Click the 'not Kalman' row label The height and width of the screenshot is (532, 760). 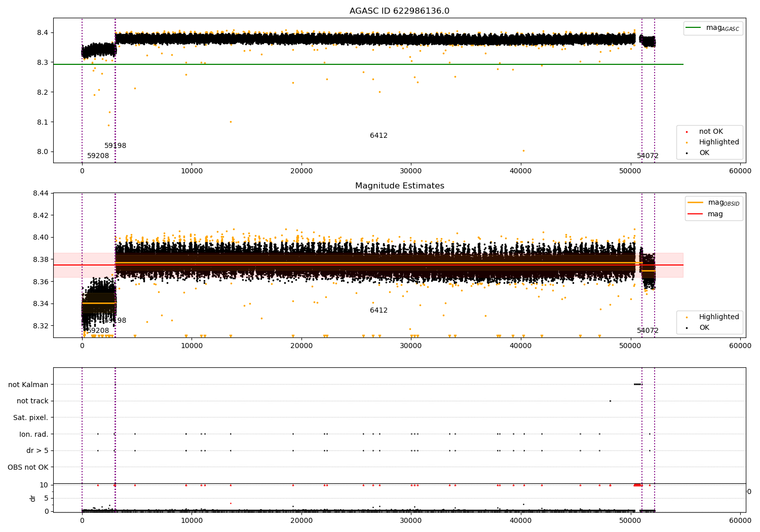[28, 385]
